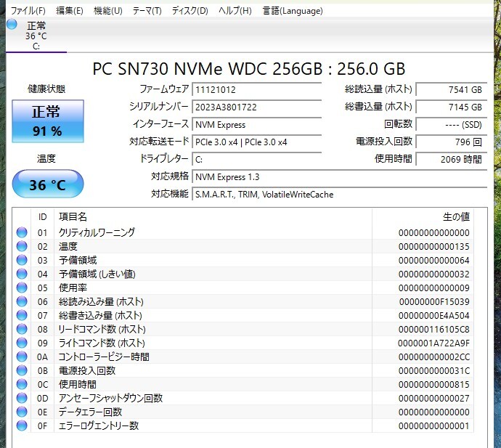Click the 36 °C temperature button
The height and width of the screenshot is (448, 501).
[x=48, y=184]
